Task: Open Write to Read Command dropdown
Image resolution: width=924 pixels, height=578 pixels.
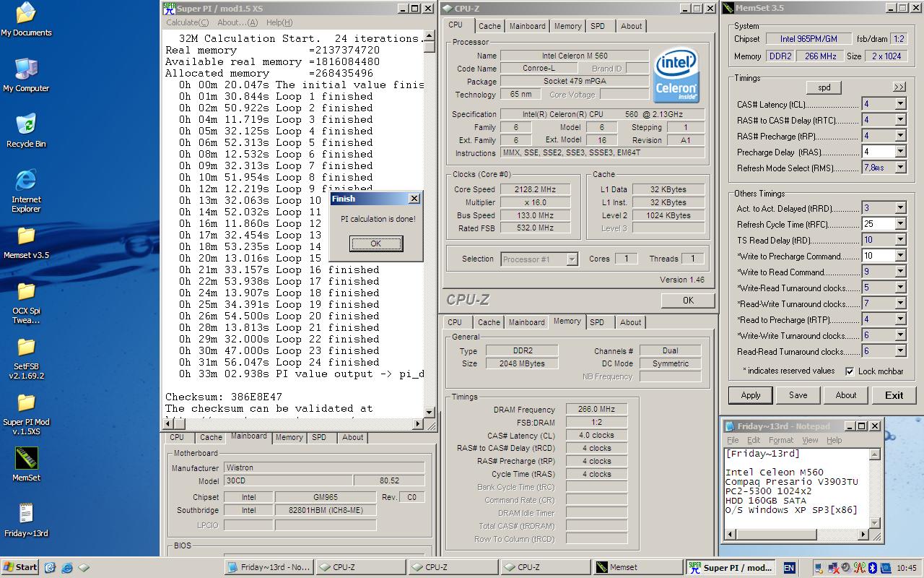Action: (900, 272)
